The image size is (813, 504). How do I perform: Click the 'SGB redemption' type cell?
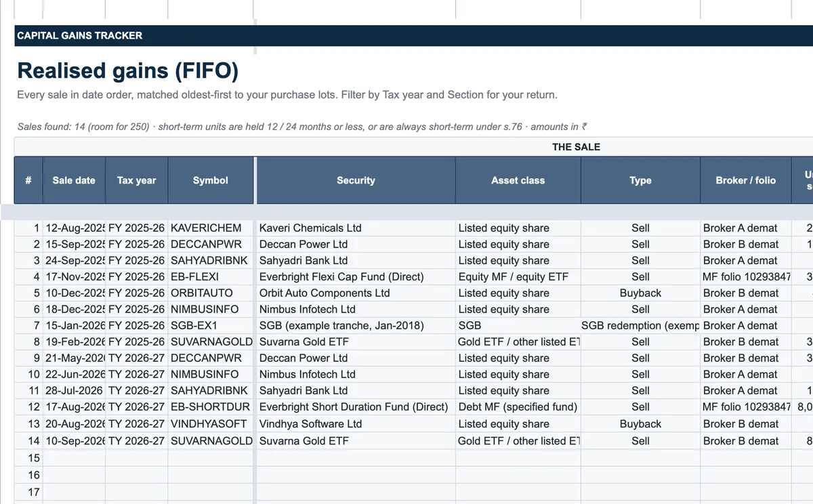pos(641,326)
